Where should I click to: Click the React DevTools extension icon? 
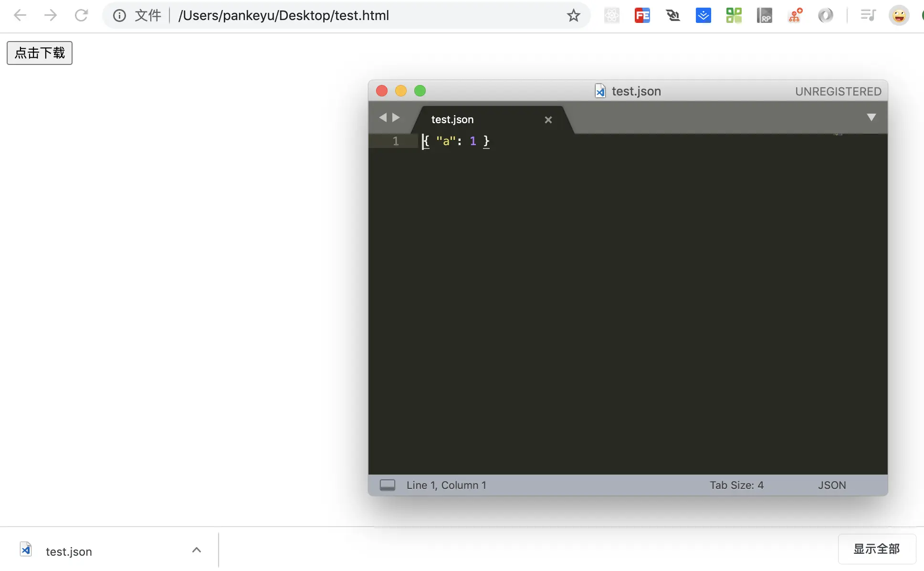611,16
